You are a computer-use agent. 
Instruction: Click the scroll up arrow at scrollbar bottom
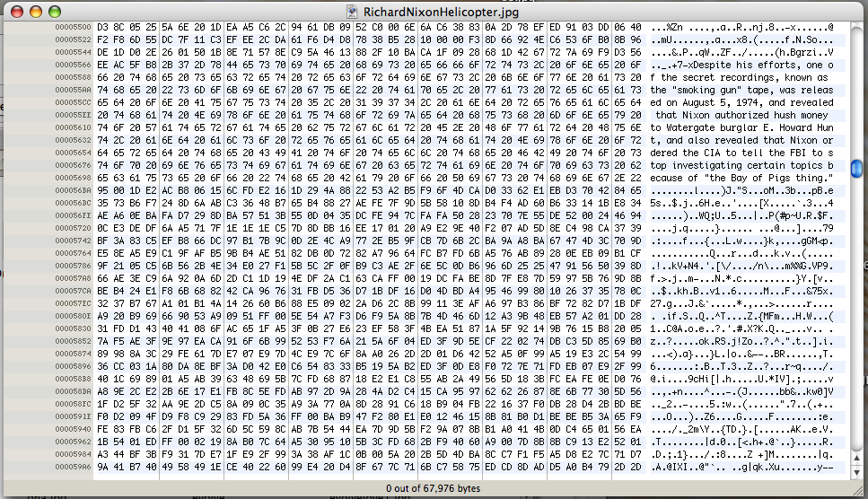tap(856, 459)
